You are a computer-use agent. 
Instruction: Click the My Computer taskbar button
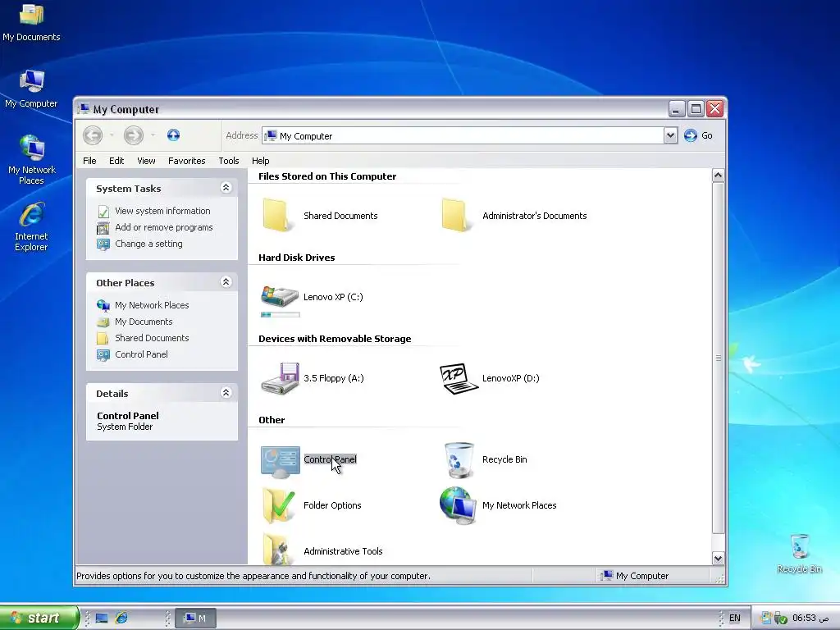(x=195, y=619)
